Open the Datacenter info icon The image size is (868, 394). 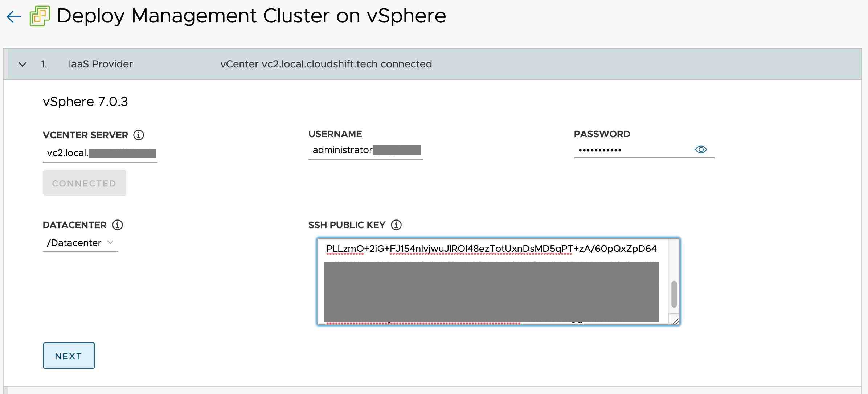tap(117, 225)
